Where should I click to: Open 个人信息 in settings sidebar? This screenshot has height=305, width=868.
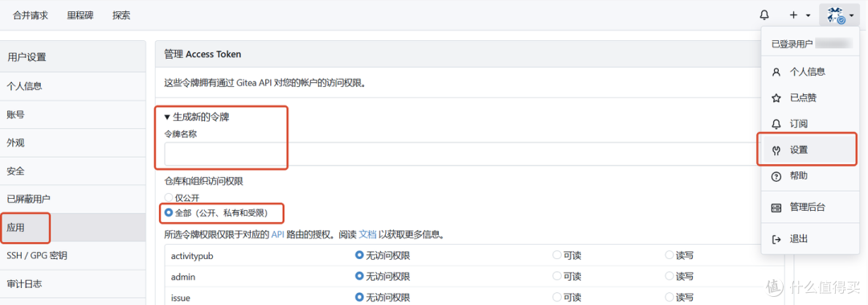73,86
